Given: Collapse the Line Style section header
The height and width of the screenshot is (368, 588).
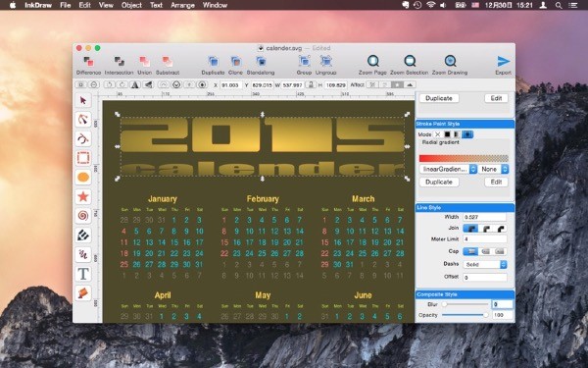Looking at the screenshot, I should click(x=465, y=208).
